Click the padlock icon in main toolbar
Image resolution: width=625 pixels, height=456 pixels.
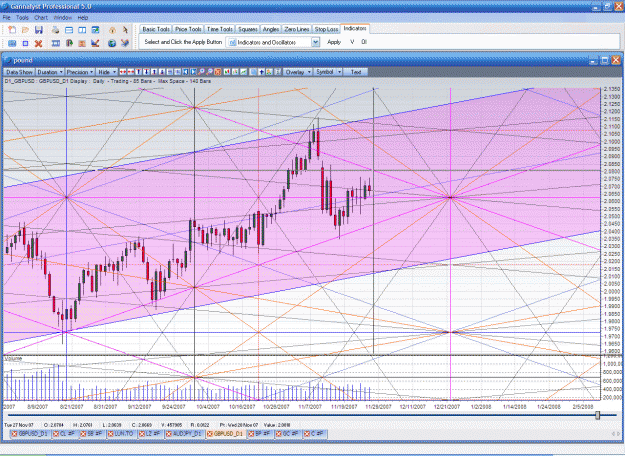pyautogui.click(x=112, y=30)
